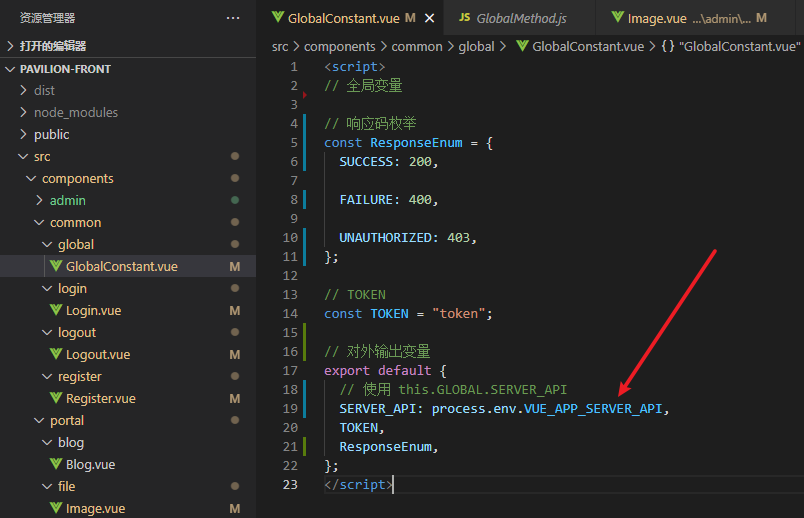This screenshot has height=518, width=804.
Task: Click line number 5 in gutter
Action: [294, 143]
